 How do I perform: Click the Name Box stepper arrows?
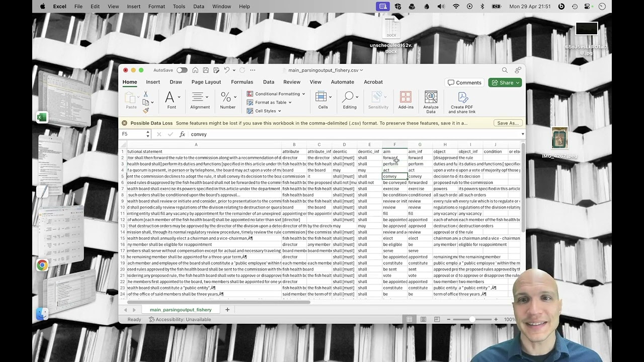coord(148,134)
